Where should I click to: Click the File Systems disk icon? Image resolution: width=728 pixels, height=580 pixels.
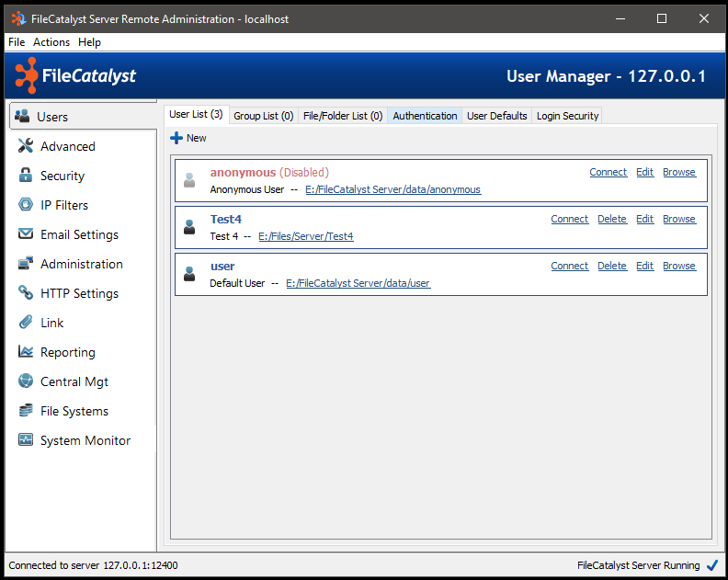25,411
